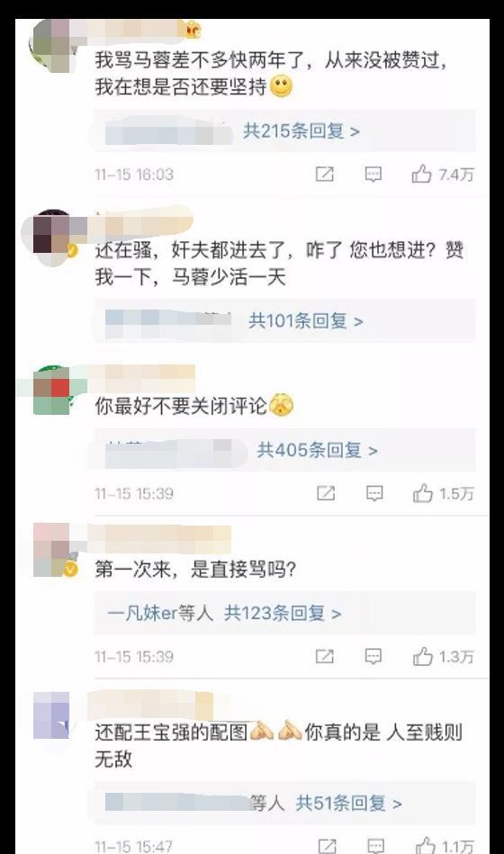
Task: Expand 共123条回复 thread
Action: [x=283, y=613]
